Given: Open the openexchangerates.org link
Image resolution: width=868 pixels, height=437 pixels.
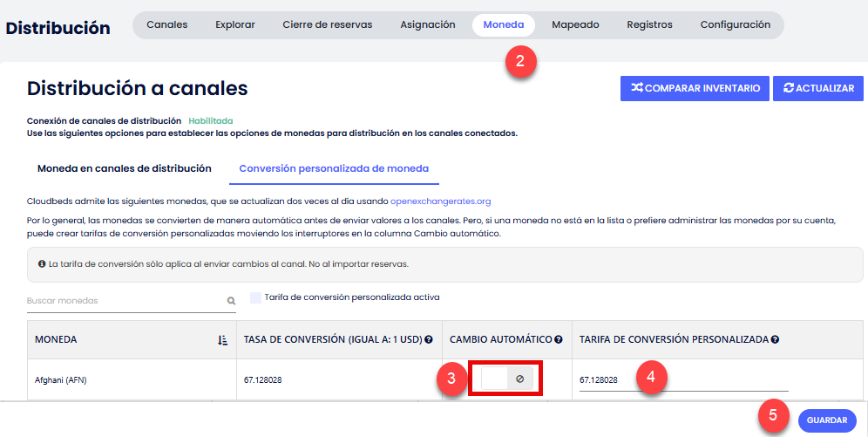Looking at the screenshot, I should tap(441, 201).
